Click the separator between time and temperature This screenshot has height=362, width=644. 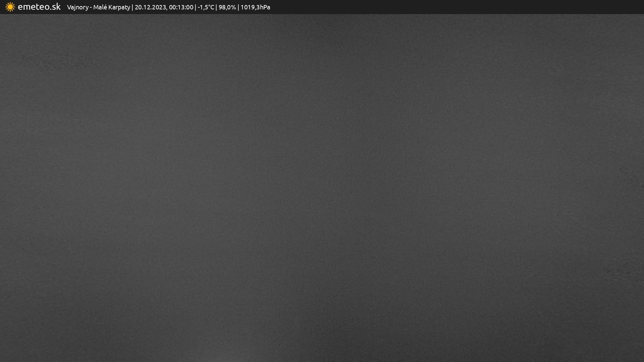click(x=196, y=7)
